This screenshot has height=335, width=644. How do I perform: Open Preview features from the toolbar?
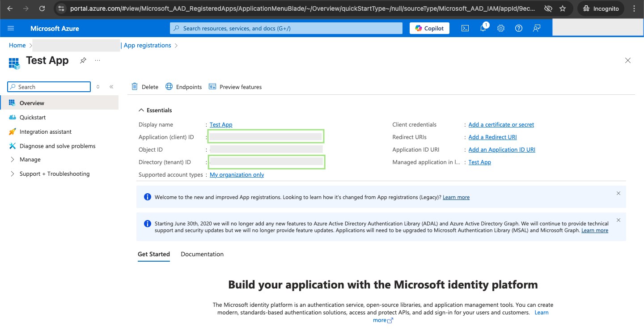pos(235,87)
